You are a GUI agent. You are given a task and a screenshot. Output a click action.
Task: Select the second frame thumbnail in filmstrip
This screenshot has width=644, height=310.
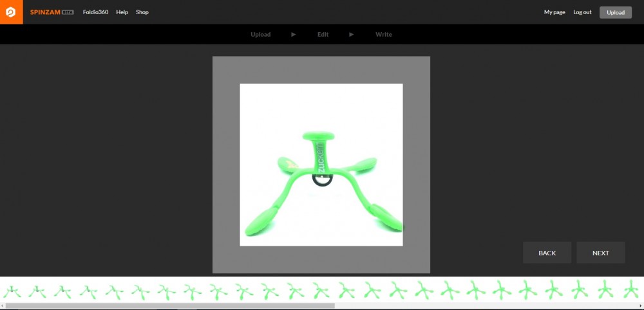37,291
